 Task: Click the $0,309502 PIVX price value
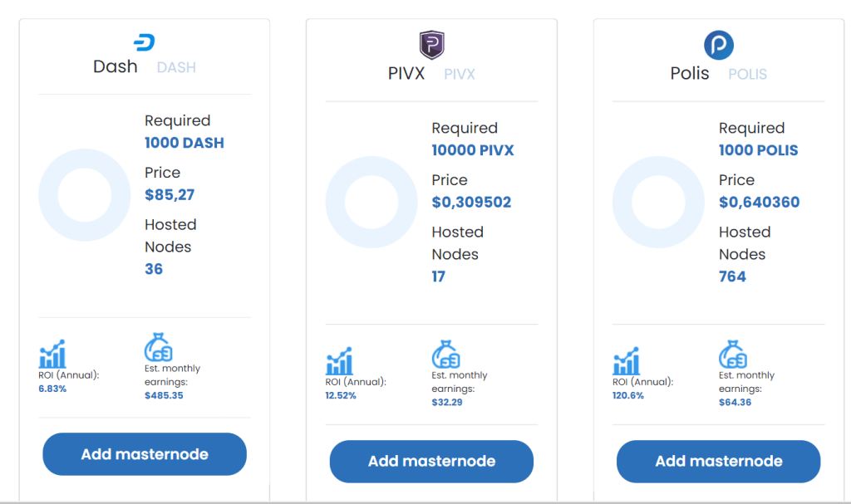click(x=471, y=202)
